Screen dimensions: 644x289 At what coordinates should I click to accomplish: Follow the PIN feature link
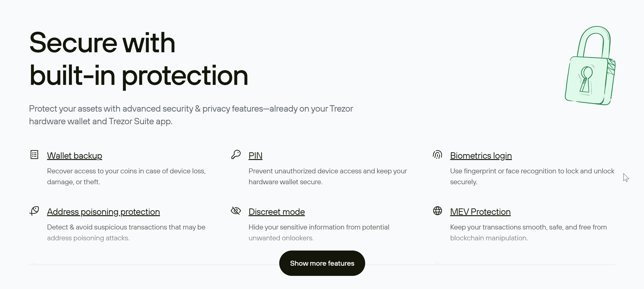[x=255, y=156]
